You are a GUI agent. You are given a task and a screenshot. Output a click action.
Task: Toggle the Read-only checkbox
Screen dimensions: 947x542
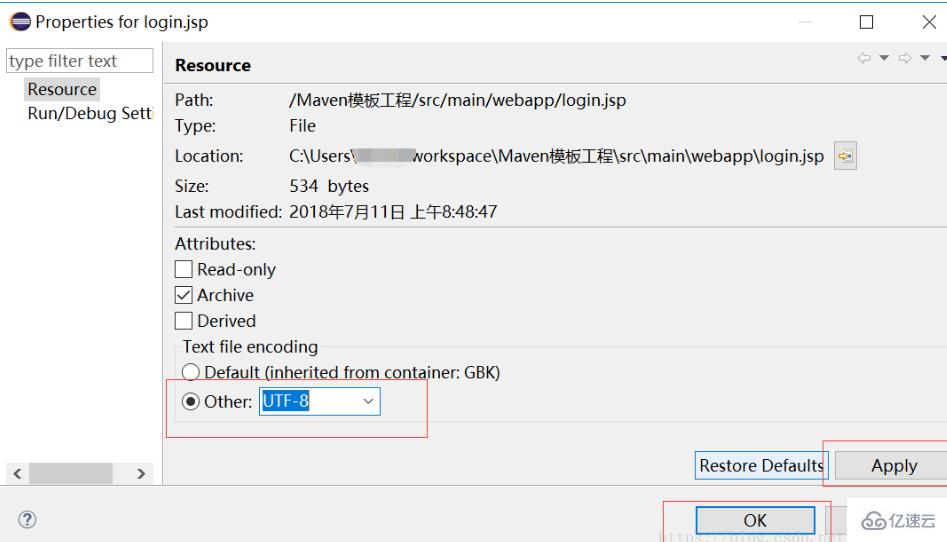click(x=184, y=269)
